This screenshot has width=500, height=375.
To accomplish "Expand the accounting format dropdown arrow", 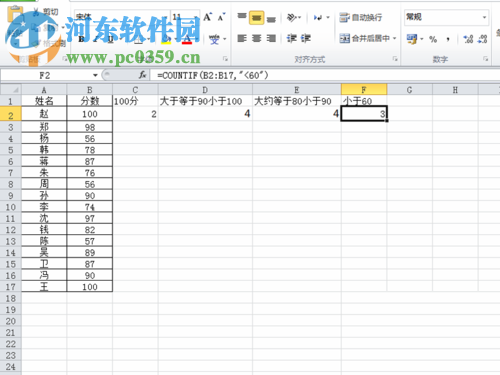I will [x=422, y=39].
